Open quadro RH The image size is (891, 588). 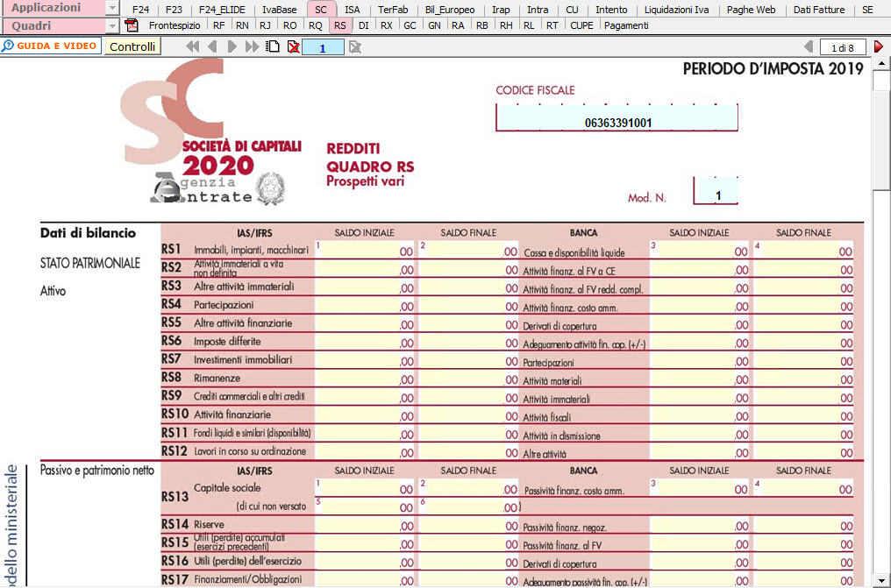[506, 25]
